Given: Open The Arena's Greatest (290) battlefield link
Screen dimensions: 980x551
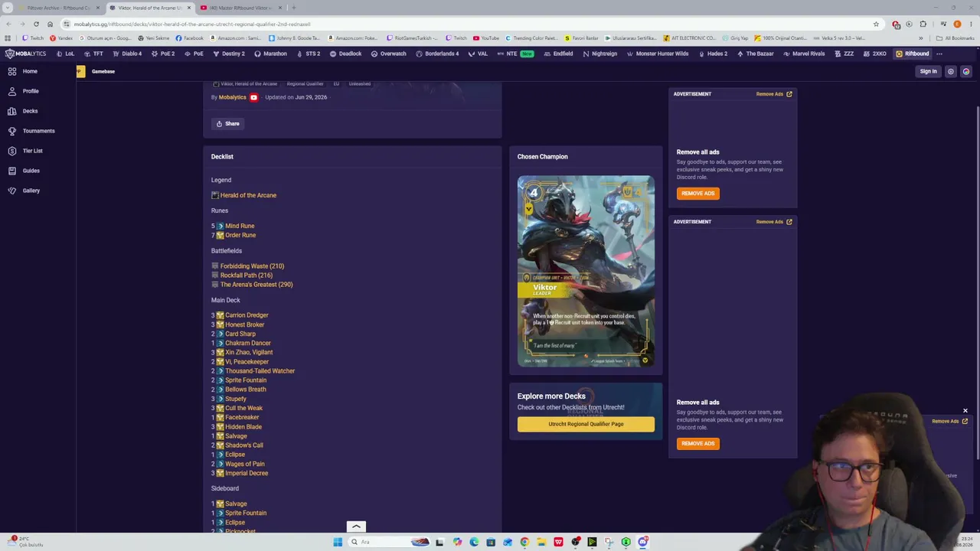Looking at the screenshot, I should (256, 285).
